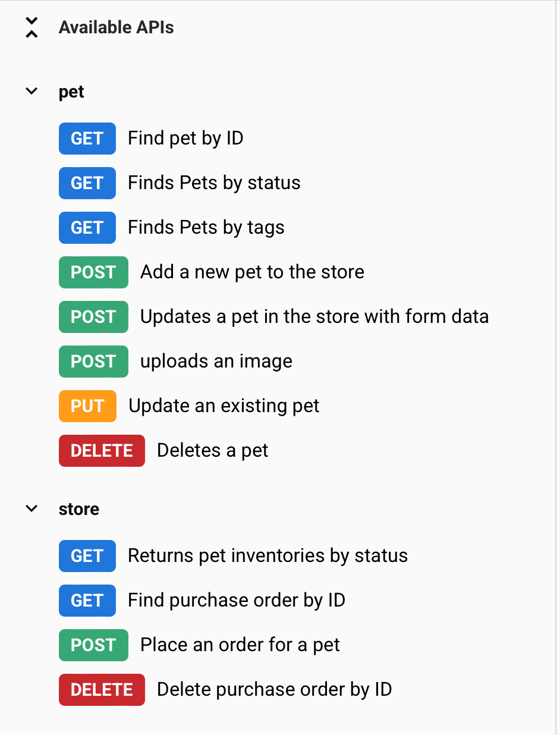560x735 pixels.
Task: Click the PUT badge for Update an existing pet
Action: (x=87, y=406)
